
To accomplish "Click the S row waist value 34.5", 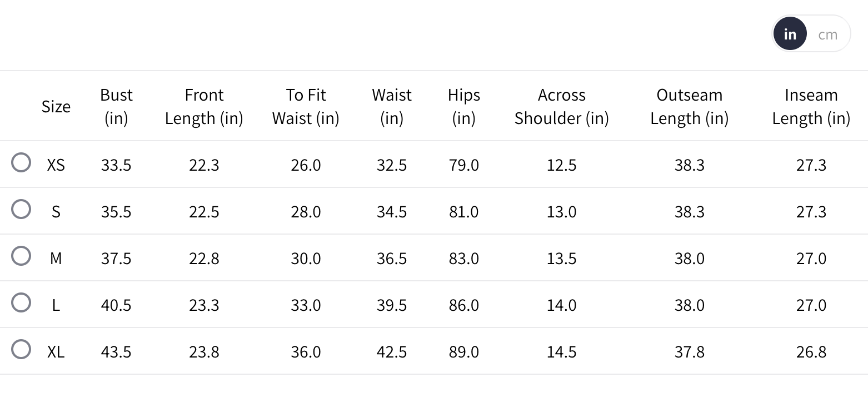I will pos(392,212).
